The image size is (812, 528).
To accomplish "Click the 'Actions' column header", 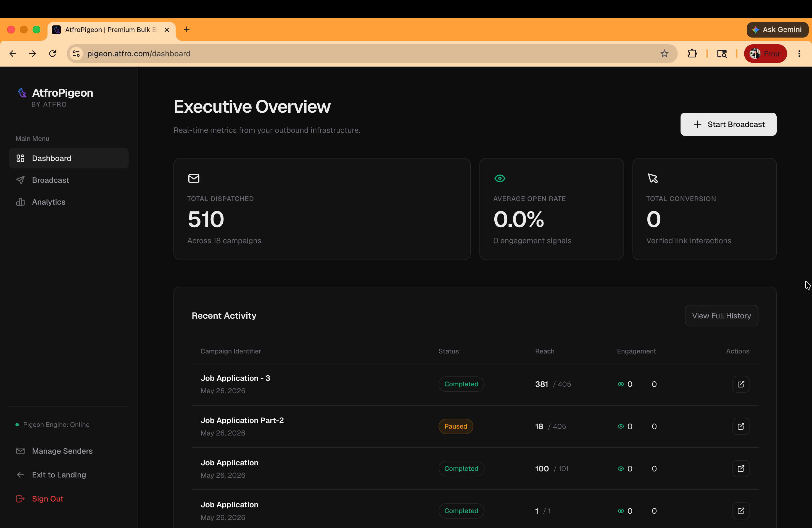I will click(738, 351).
